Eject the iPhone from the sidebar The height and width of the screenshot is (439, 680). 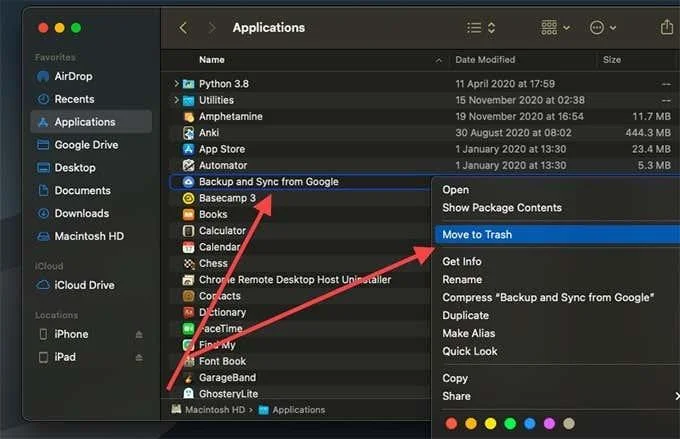[x=139, y=334]
